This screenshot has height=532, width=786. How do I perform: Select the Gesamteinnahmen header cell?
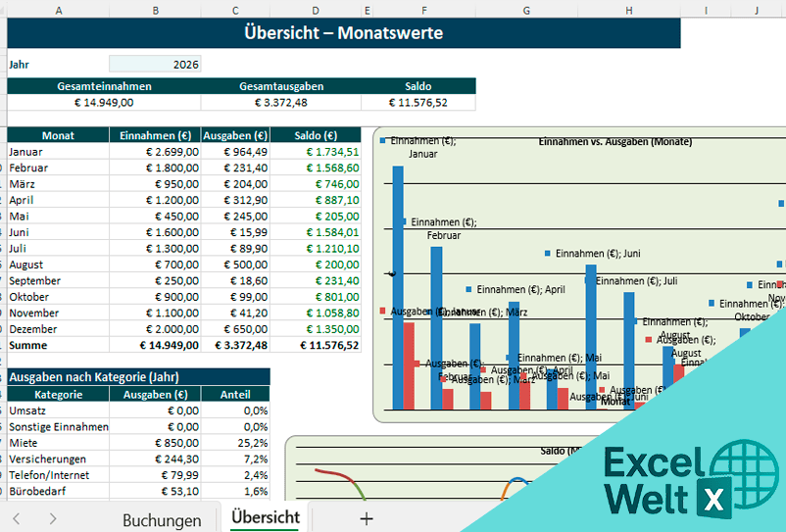click(104, 86)
